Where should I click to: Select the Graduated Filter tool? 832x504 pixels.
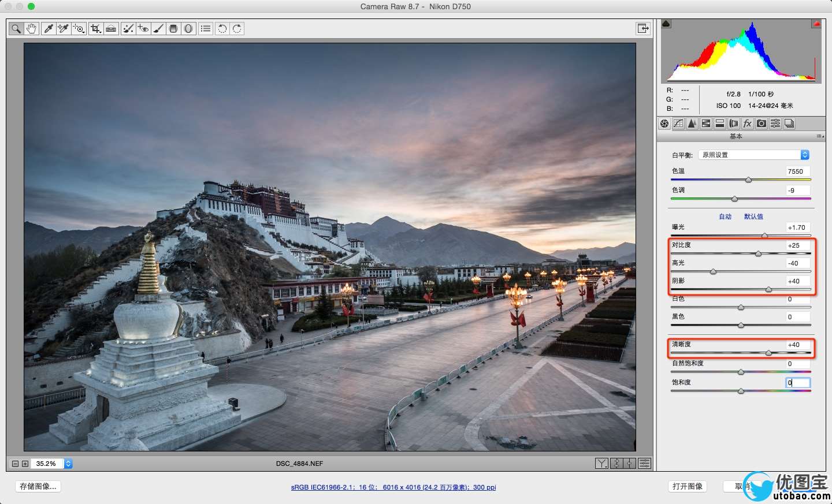173,28
